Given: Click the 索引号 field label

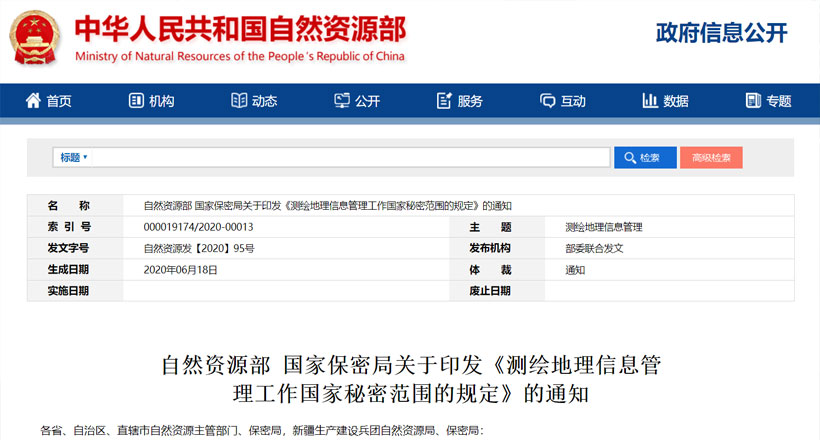Looking at the screenshot, I should coord(69,227).
